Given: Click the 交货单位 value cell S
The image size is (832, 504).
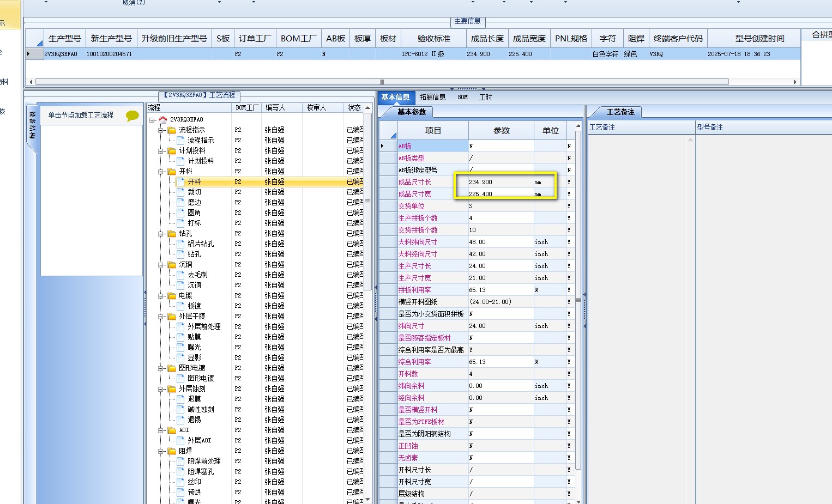Looking at the screenshot, I should 501,206.
